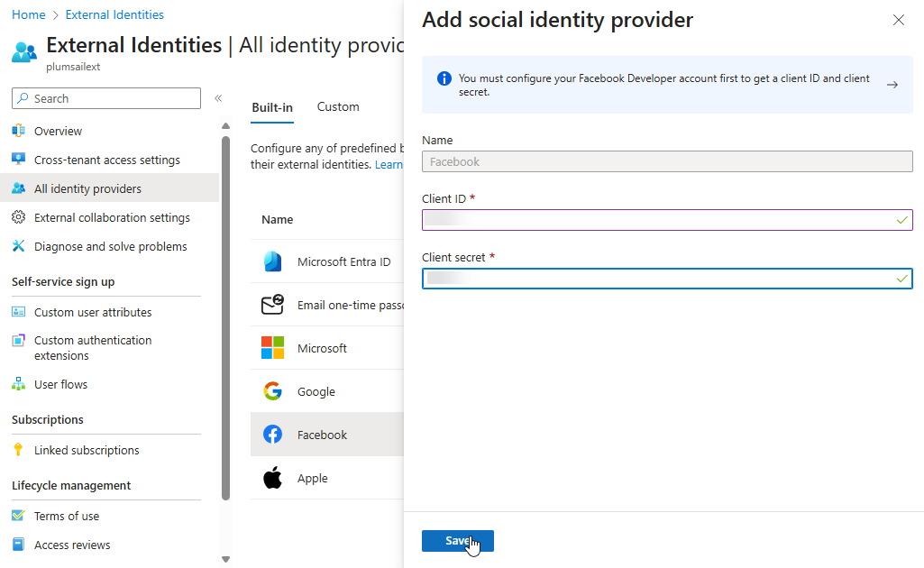Click the sidebar Search box
This screenshot has height=568, width=924.
[106, 98]
